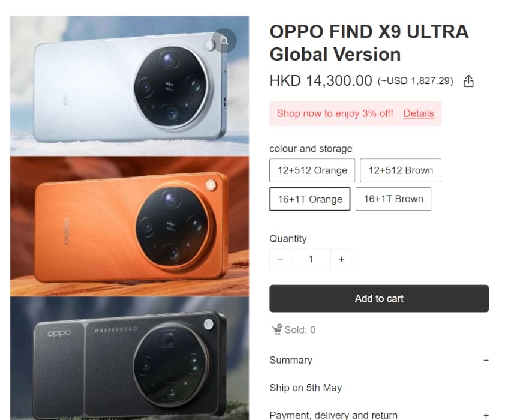Screen dimensions: 505x420
Task: Click the previous image arrow on gallery
Action: pyautogui.click(x=30, y=226)
